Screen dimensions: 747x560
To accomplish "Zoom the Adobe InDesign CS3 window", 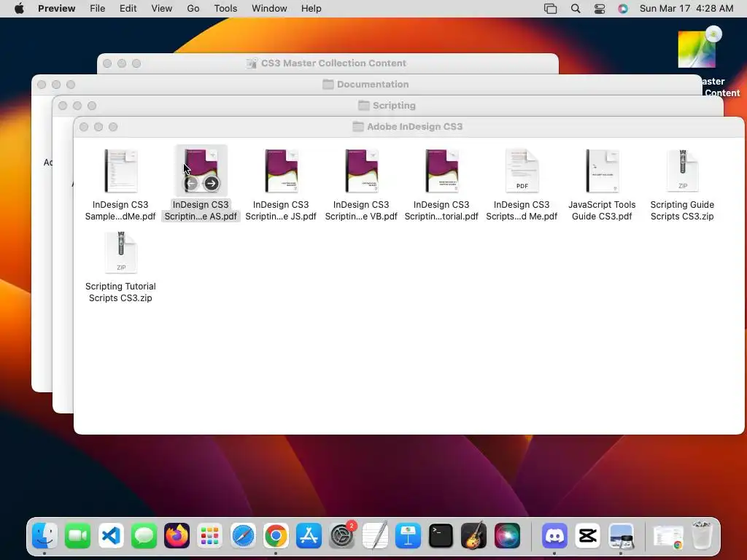I will [113, 127].
